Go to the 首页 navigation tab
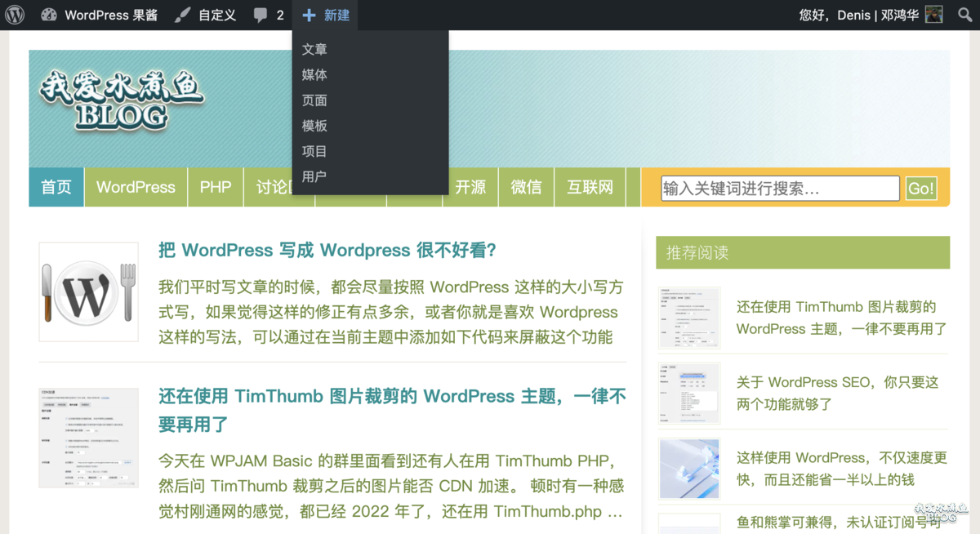 click(56, 187)
